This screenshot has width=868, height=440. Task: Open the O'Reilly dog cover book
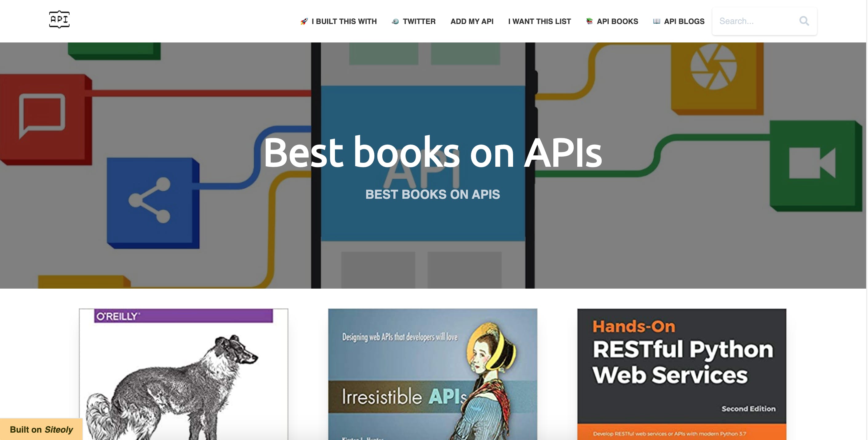[x=184, y=374]
